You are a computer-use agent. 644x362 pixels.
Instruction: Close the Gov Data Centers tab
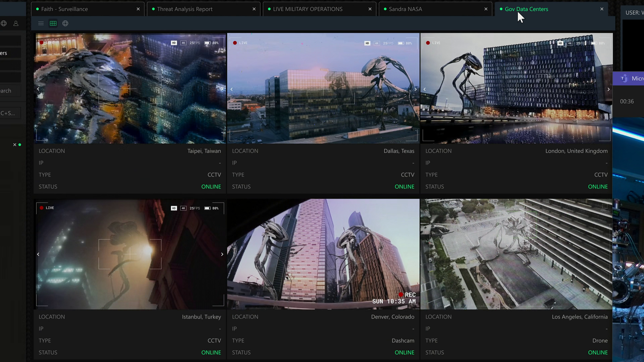(602, 9)
